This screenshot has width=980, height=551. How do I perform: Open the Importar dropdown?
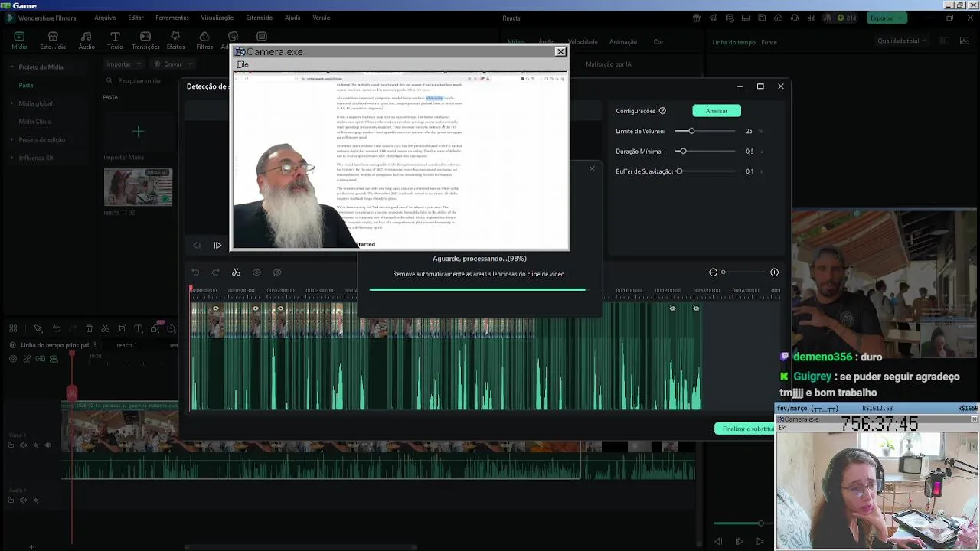(123, 64)
